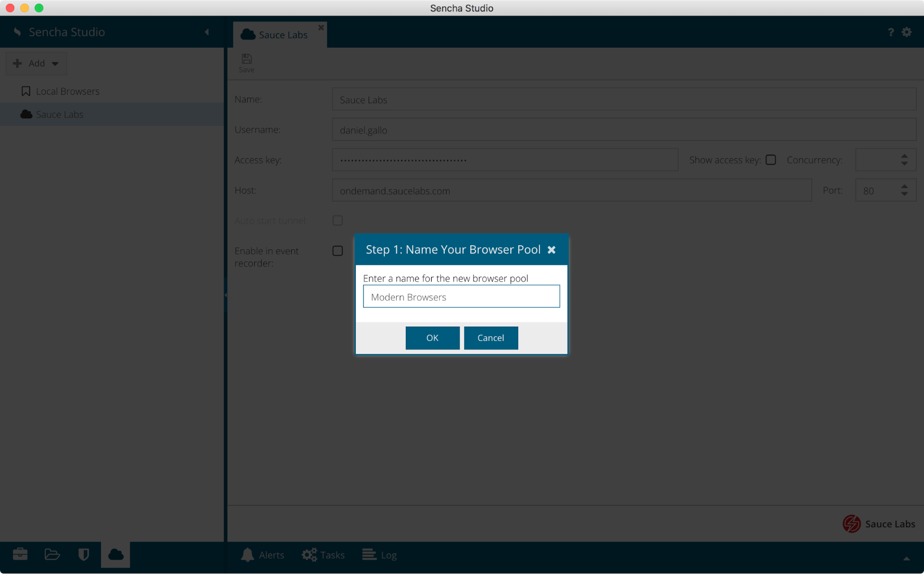Click the Save icon in the toolbar
924x574 pixels.
(x=246, y=63)
